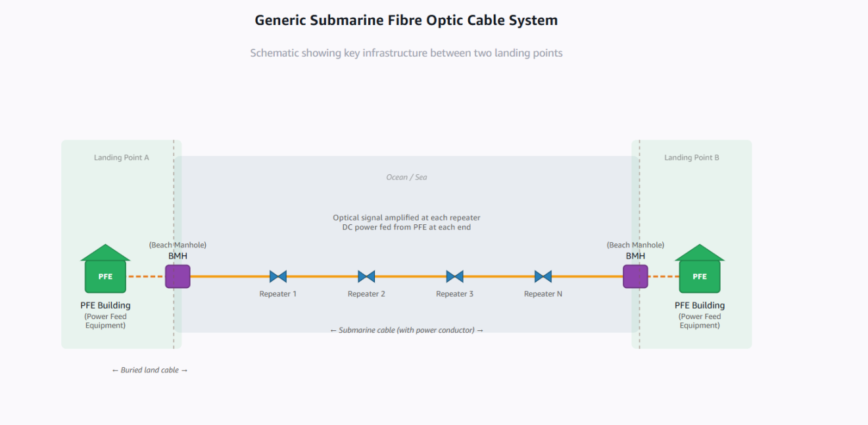The height and width of the screenshot is (425, 868).
Task: Click the subtitle 'Schematic showing key infrastructure...'
Action: [x=406, y=53]
